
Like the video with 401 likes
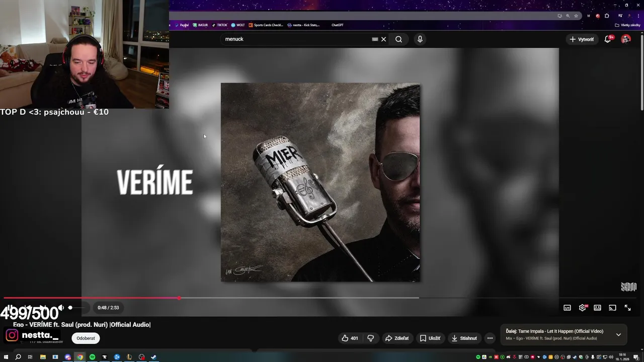tap(350, 338)
